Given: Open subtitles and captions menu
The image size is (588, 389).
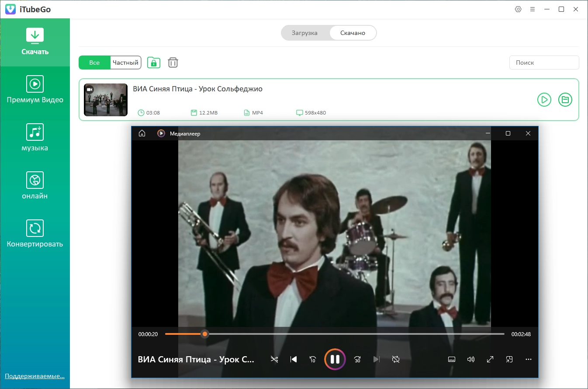Looking at the screenshot, I should click(452, 359).
